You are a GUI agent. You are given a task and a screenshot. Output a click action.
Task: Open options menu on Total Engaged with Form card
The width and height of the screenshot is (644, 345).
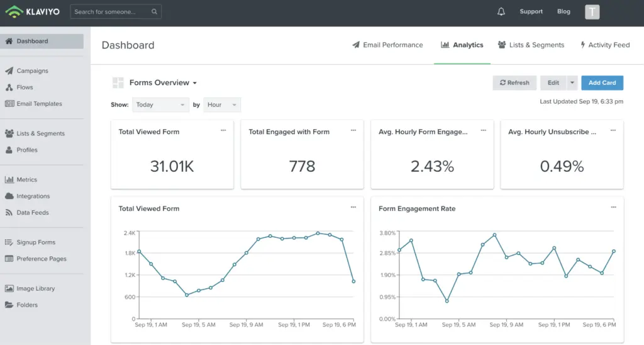point(353,130)
